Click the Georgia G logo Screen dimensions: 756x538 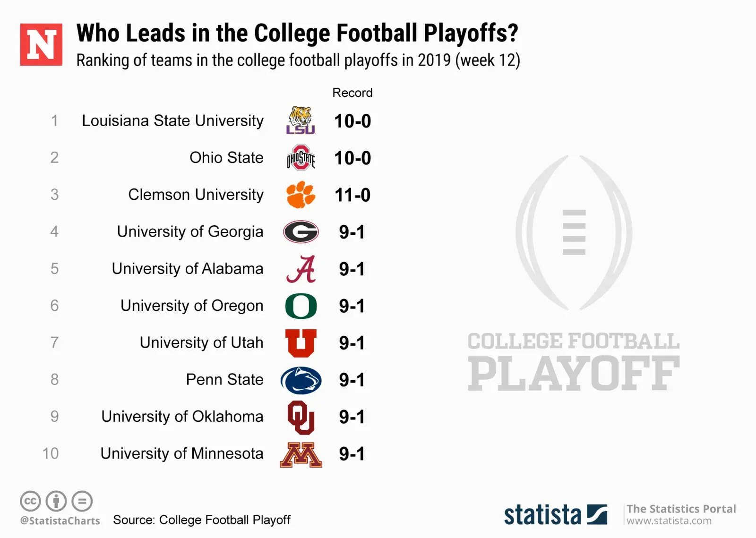click(x=301, y=232)
